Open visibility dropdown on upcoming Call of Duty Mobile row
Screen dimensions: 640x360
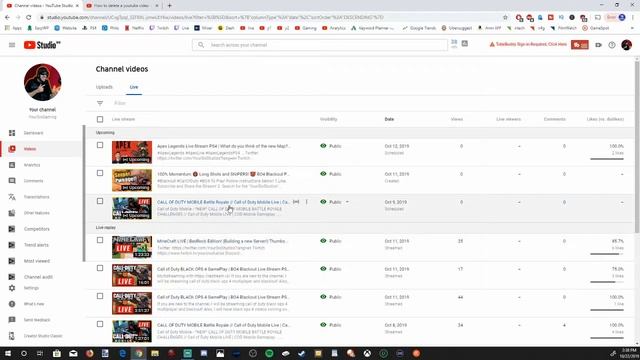(x=347, y=202)
